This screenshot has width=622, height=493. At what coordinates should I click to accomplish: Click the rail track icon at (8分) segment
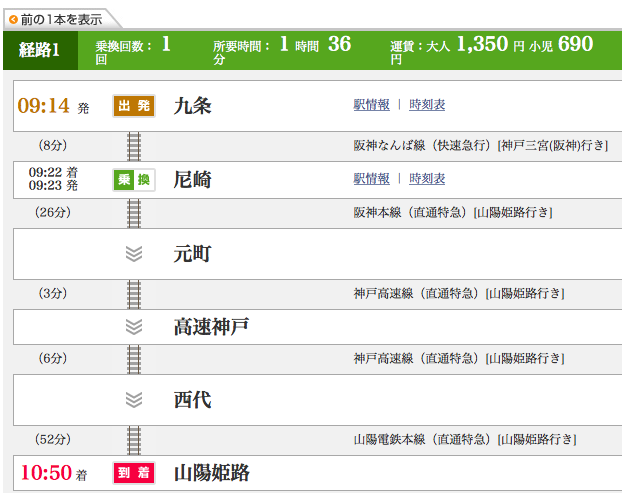click(134, 146)
